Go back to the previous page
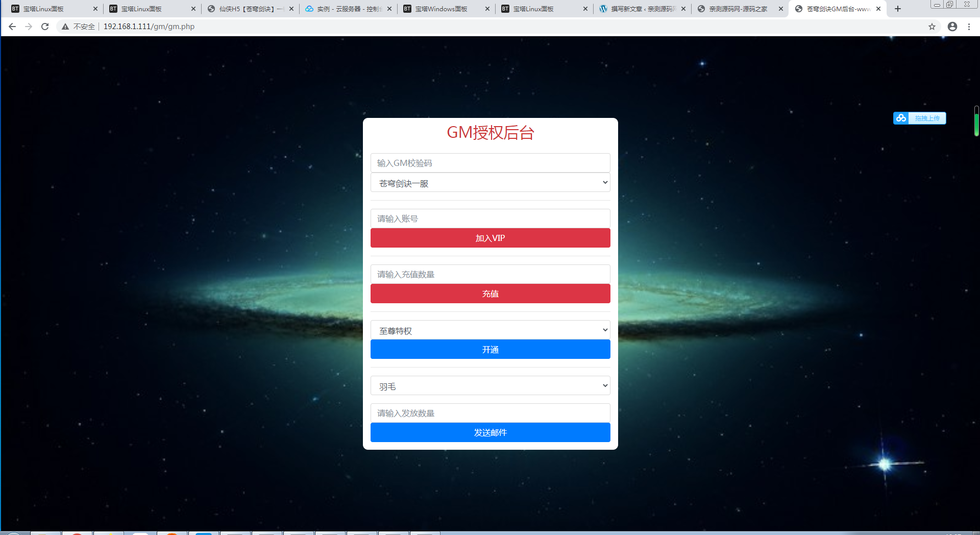 [x=12, y=27]
